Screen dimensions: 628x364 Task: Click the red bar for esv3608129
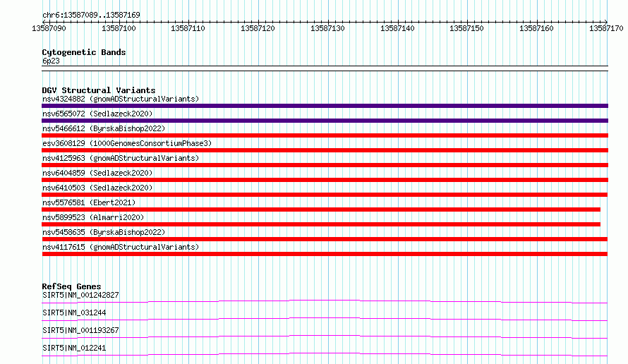point(325,150)
